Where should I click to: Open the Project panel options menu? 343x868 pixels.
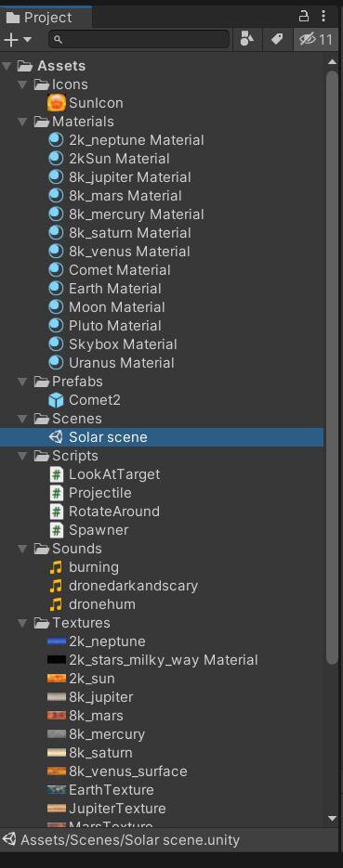323,16
